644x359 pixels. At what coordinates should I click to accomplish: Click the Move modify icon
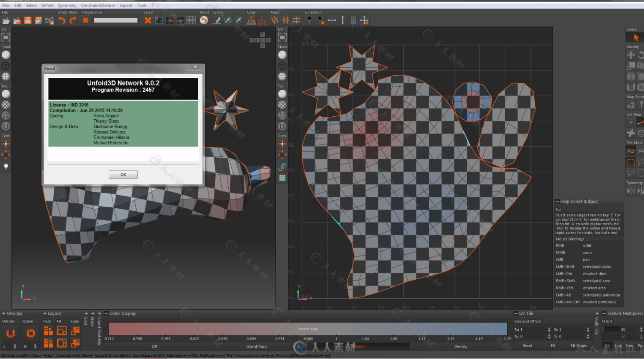631,55
